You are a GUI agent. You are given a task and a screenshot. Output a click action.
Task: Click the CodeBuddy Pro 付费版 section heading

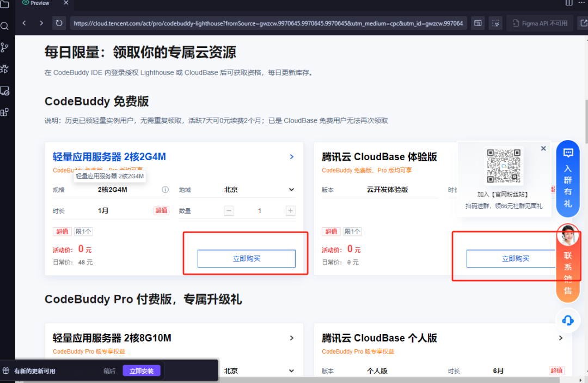click(143, 299)
